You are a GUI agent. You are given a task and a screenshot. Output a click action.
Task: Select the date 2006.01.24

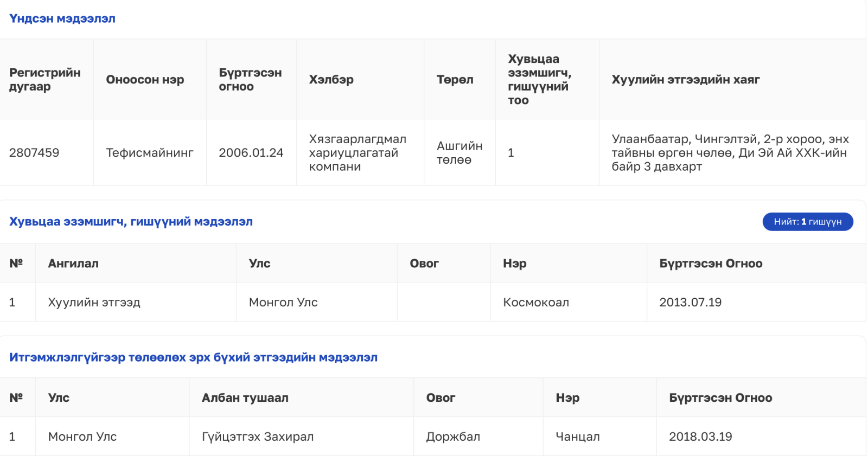tap(251, 153)
